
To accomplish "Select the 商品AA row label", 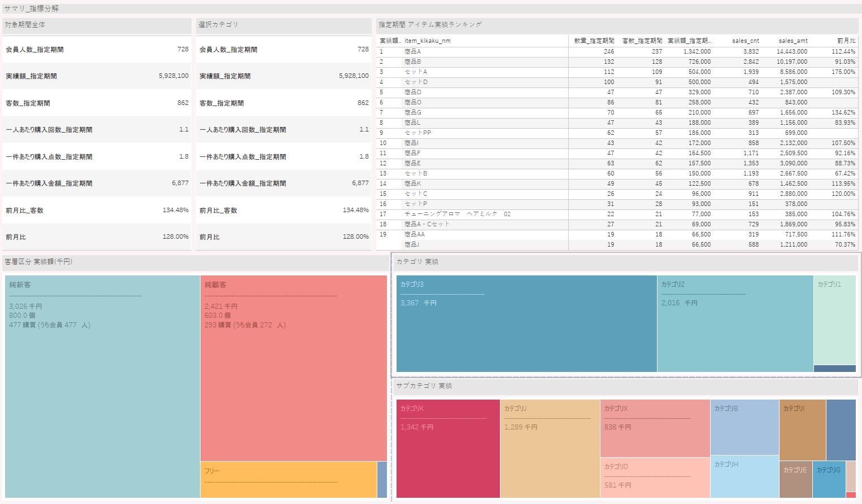I will pyautogui.click(x=415, y=234).
